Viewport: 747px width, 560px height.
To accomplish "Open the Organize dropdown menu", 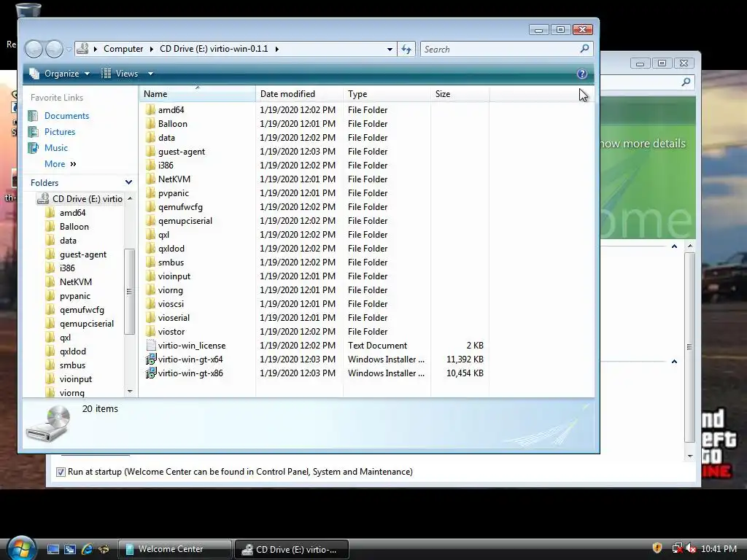I will pos(59,74).
